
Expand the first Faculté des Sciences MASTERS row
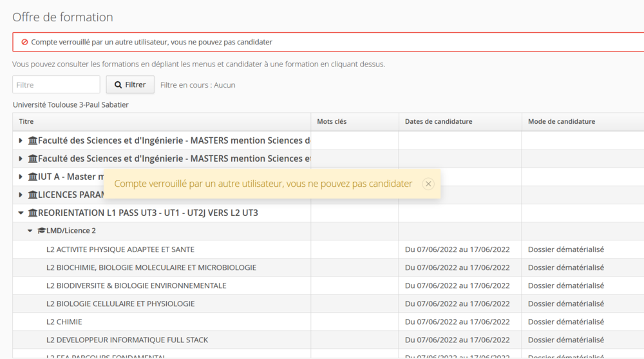coord(21,141)
